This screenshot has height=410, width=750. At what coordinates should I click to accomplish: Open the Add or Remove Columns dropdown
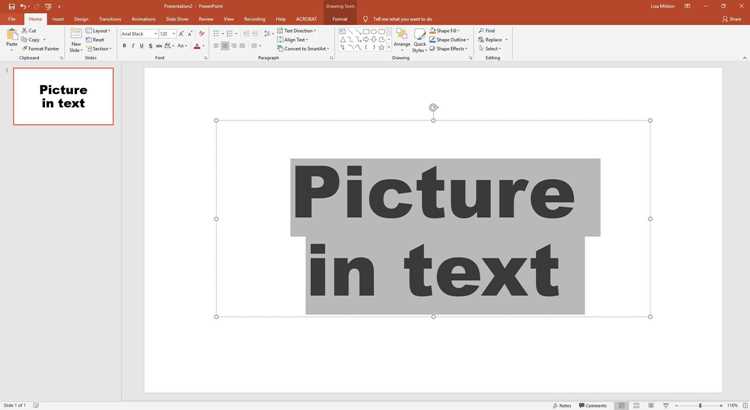coord(256,46)
